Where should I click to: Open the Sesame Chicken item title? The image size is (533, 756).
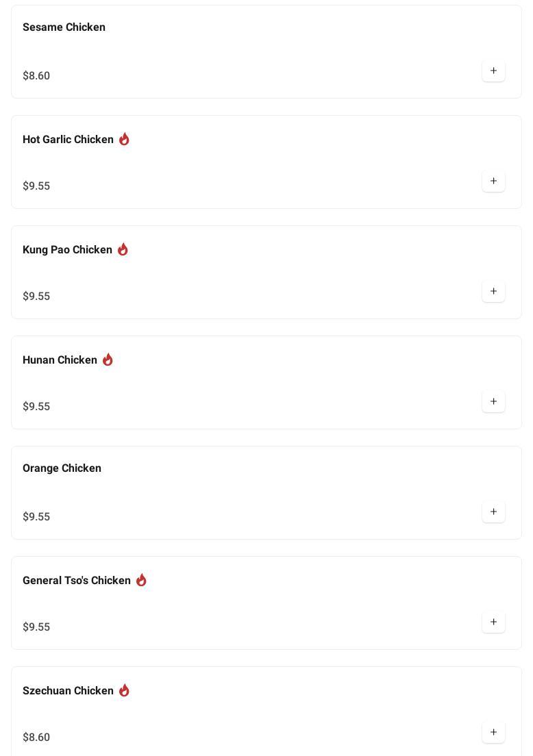[64, 27]
